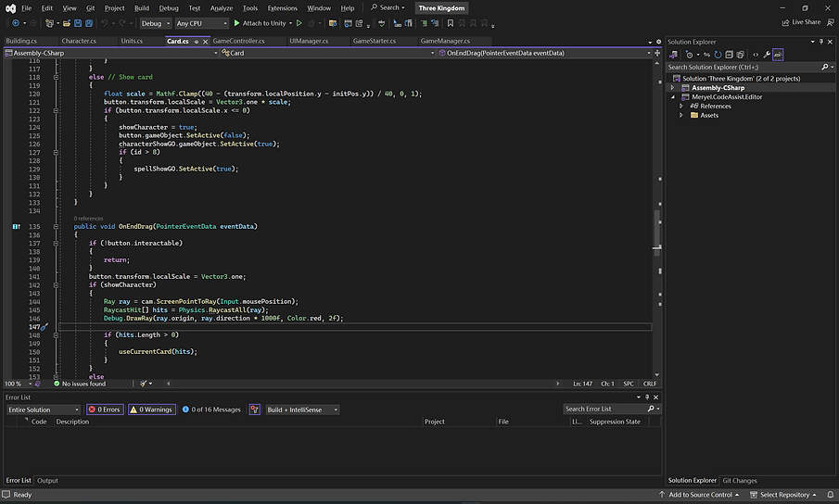Toggle the Error List filter funnel button
The width and height of the screenshot is (839, 504).
(255, 409)
